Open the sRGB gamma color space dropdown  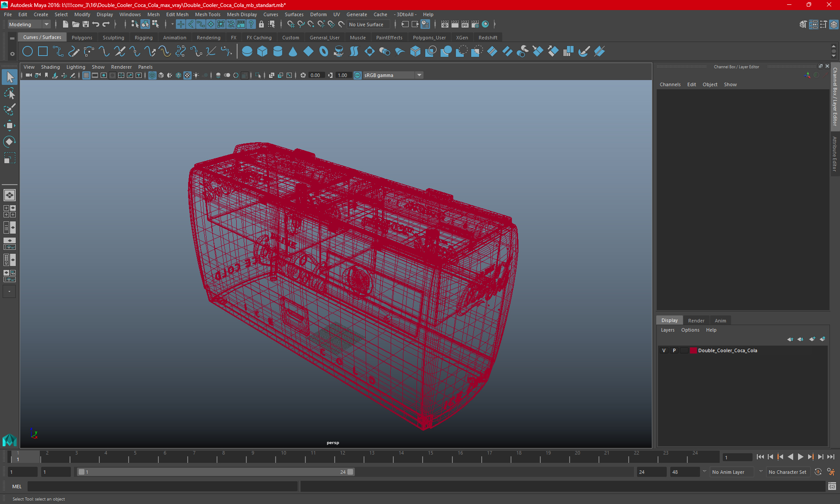(x=393, y=75)
